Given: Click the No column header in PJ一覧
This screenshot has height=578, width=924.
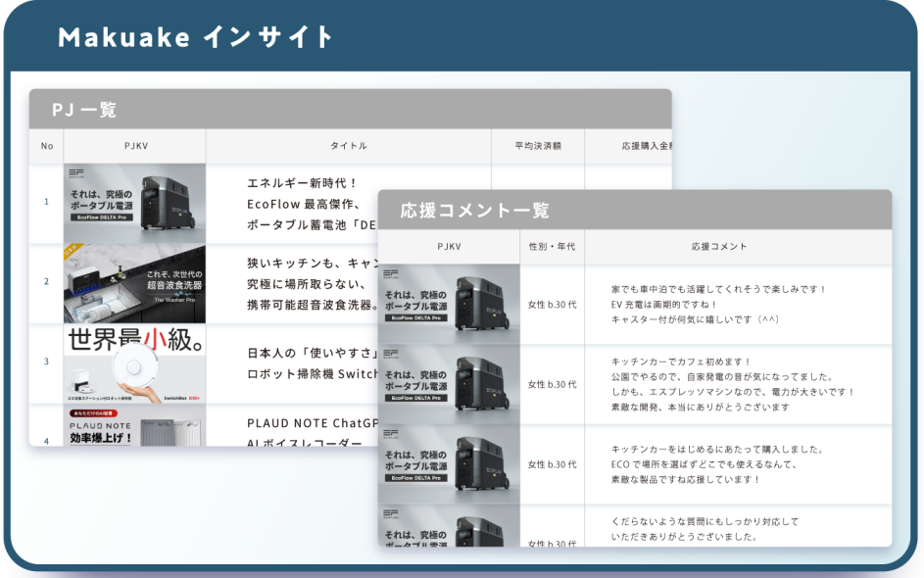Looking at the screenshot, I should (x=47, y=146).
